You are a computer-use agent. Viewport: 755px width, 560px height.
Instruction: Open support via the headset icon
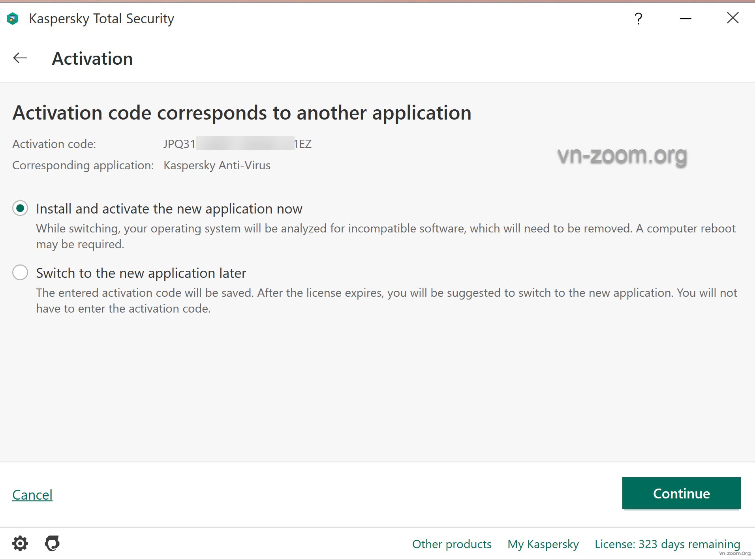click(x=52, y=543)
